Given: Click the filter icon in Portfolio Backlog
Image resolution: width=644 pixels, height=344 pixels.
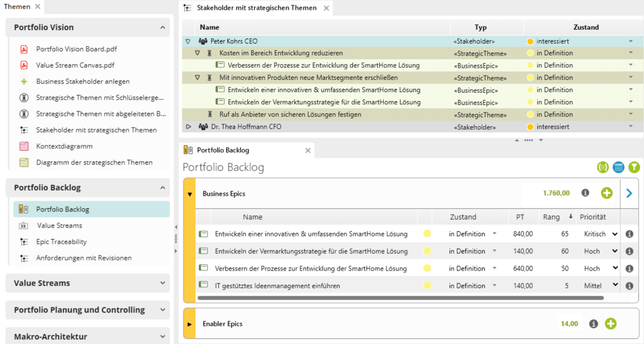Looking at the screenshot, I should click(x=634, y=167).
